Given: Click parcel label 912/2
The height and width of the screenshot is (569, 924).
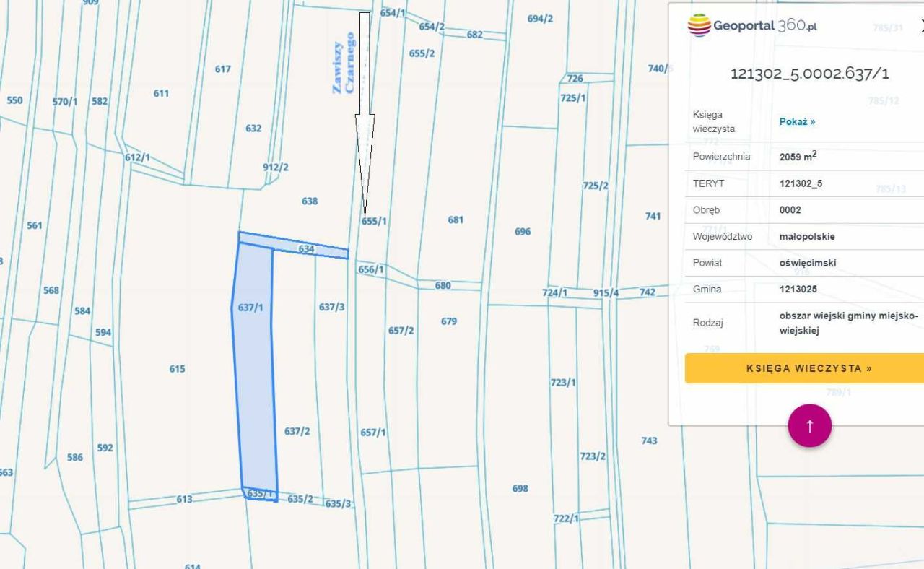Looking at the screenshot, I should [276, 167].
